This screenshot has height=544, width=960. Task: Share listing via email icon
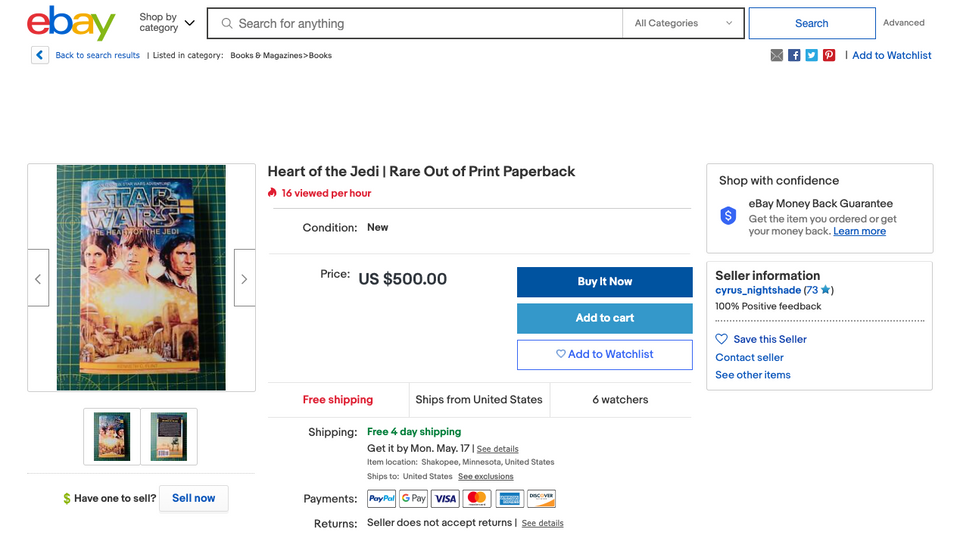(777, 55)
